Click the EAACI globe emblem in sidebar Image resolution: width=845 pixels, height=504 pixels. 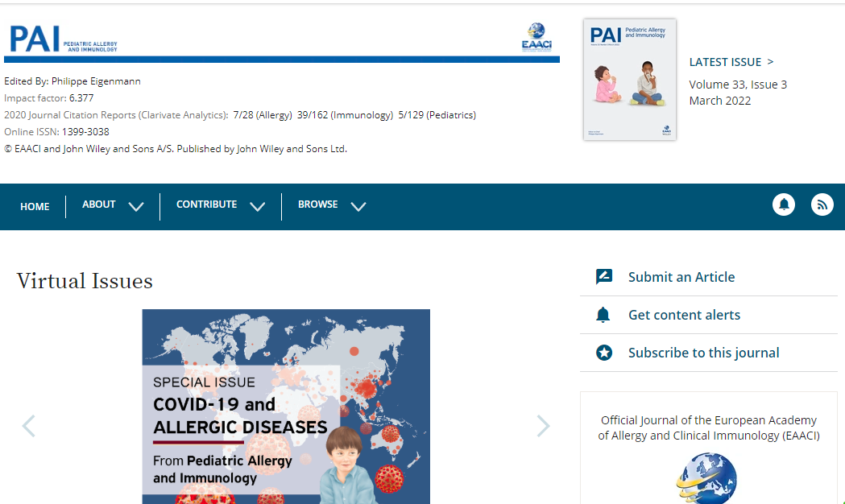click(x=708, y=478)
